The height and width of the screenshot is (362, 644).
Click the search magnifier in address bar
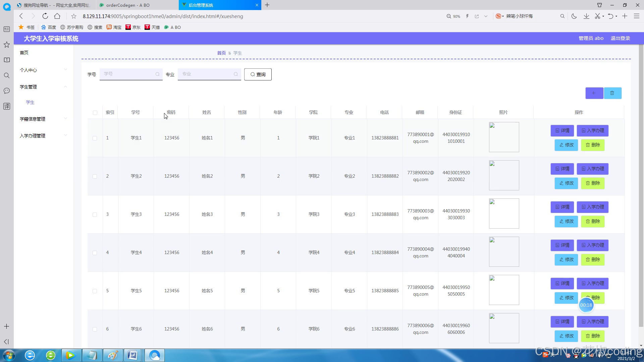[x=562, y=16]
